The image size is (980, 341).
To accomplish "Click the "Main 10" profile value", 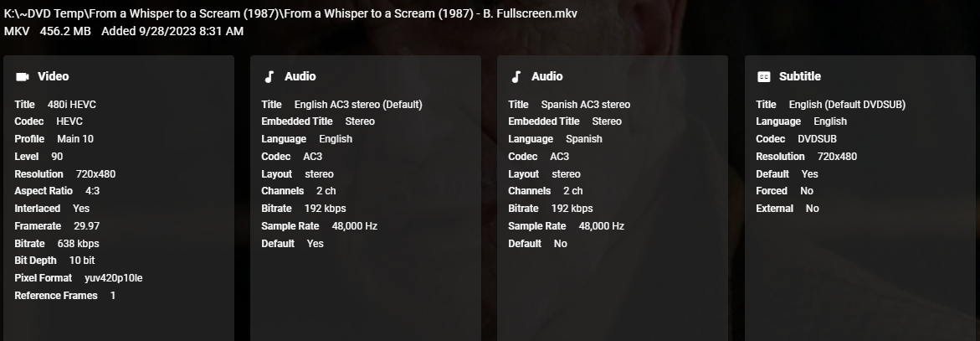I will (x=75, y=139).
